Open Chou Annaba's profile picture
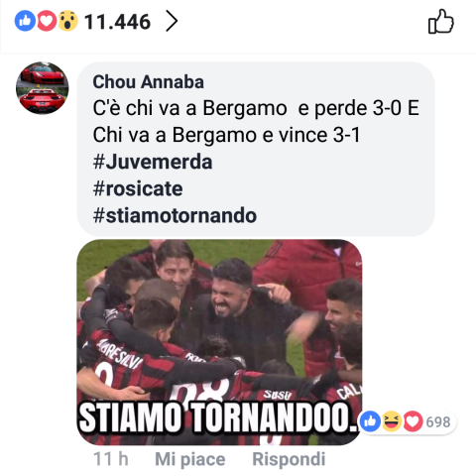This screenshot has width=476, height=476. click(43, 88)
